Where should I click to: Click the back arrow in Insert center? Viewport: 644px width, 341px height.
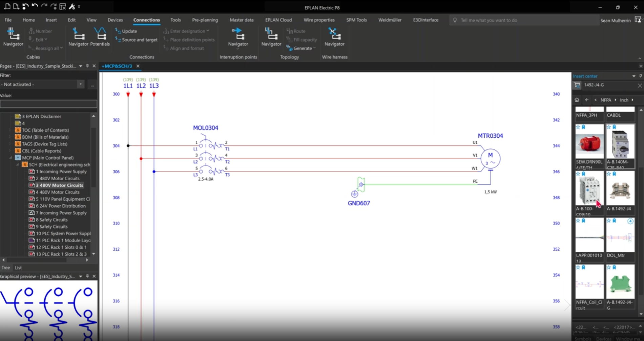[x=587, y=100]
